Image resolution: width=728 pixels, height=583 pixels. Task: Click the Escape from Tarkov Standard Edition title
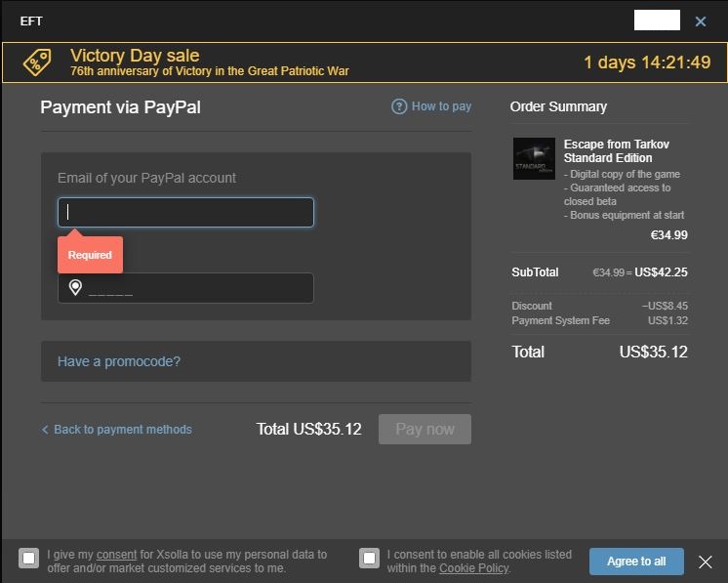pyautogui.click(x=617, y=151)
